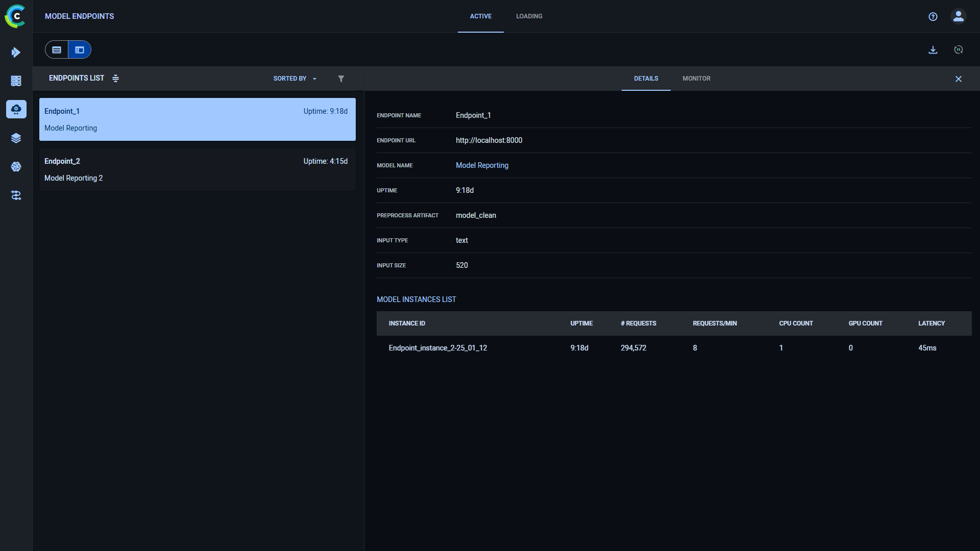980x551 pixels.
Task: Close the endpoint details panel
Action: (959, 79)
